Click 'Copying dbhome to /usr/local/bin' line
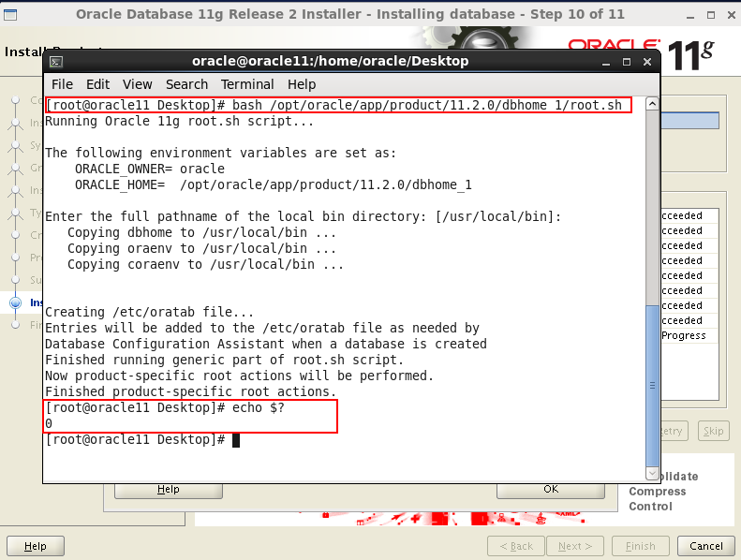741x560 pixels. click(201, 232)
